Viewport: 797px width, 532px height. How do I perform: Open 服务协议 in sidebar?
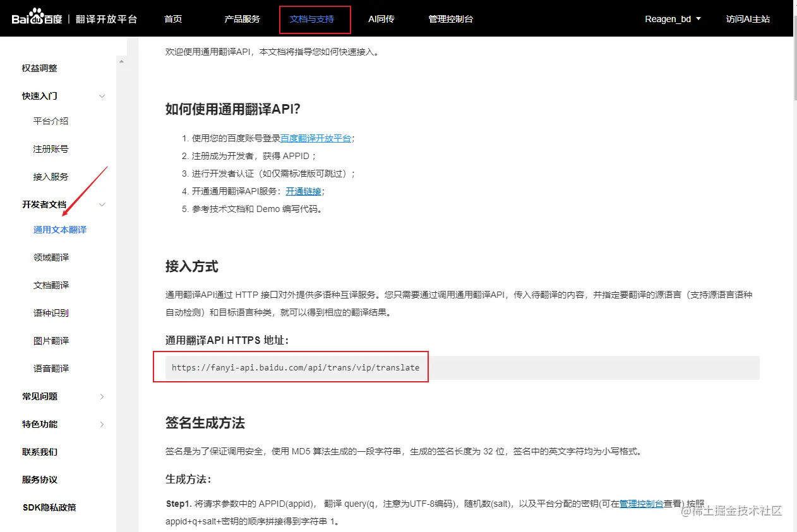click(40, 480)
